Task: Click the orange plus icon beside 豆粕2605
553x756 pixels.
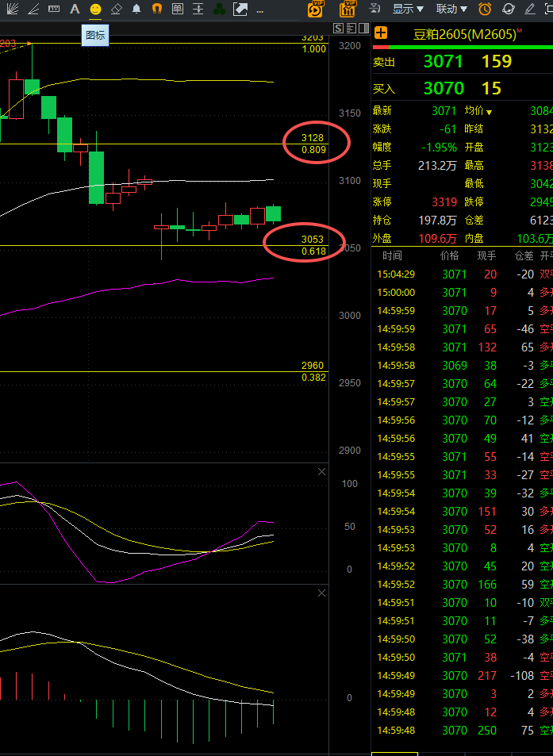Action: [381, 33]
